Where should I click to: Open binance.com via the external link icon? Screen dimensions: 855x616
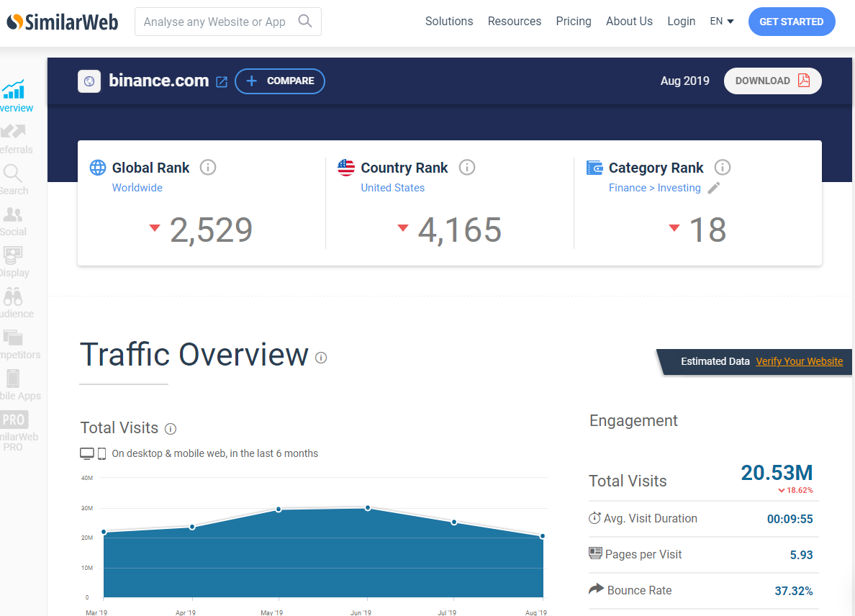pos(222,82)
